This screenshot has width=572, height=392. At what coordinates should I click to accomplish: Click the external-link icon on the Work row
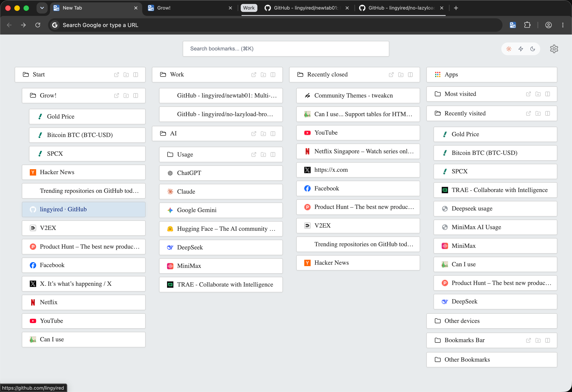pyautogui.click(x=254, y=74)
